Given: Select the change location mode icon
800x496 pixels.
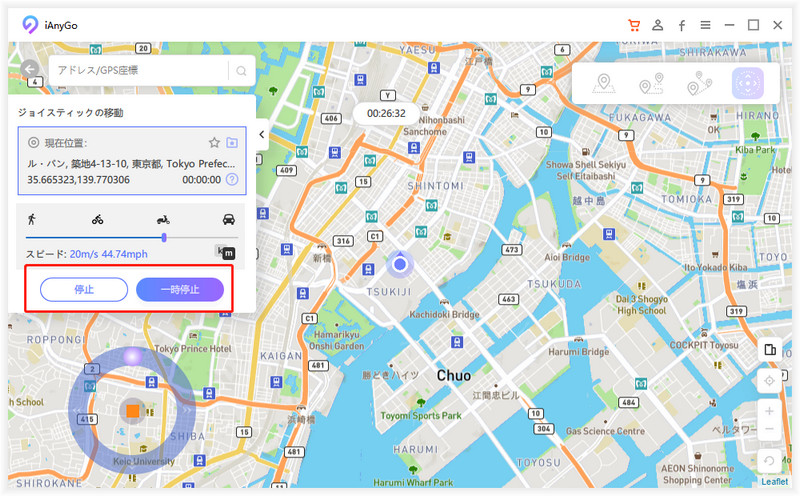Looking at the screenshot, I should pos(604,83).
